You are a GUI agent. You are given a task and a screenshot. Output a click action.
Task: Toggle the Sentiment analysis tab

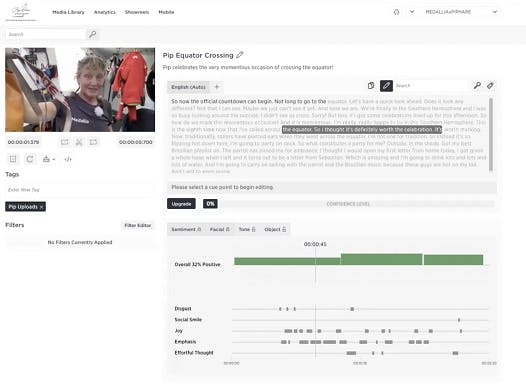click(186, 229)
